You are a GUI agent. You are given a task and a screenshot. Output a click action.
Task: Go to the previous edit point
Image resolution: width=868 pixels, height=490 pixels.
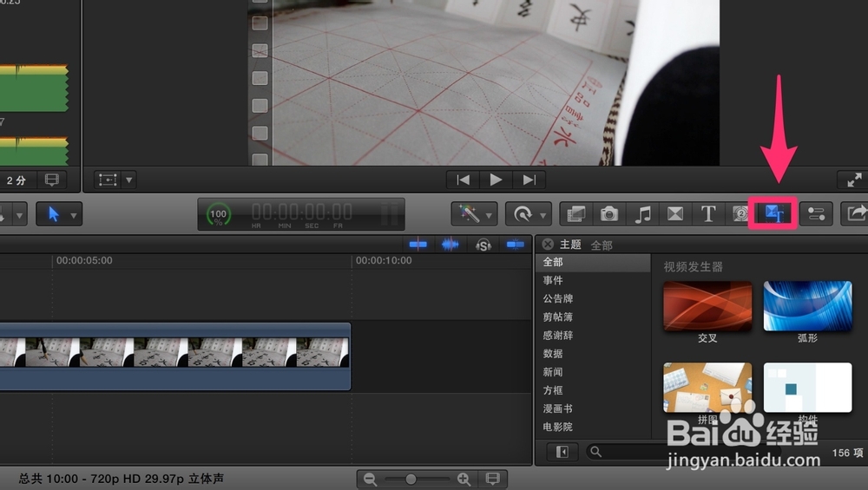[464, 180]
